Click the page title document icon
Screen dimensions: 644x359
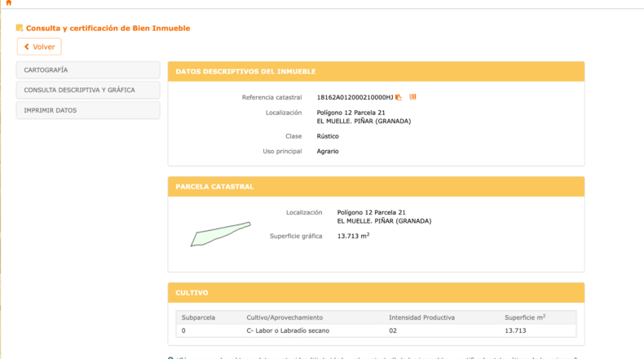(20, 28)
